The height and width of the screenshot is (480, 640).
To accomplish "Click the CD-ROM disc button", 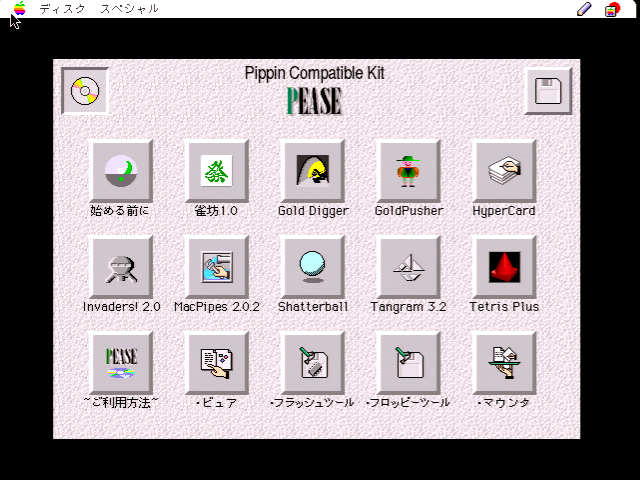I will 85,91.
